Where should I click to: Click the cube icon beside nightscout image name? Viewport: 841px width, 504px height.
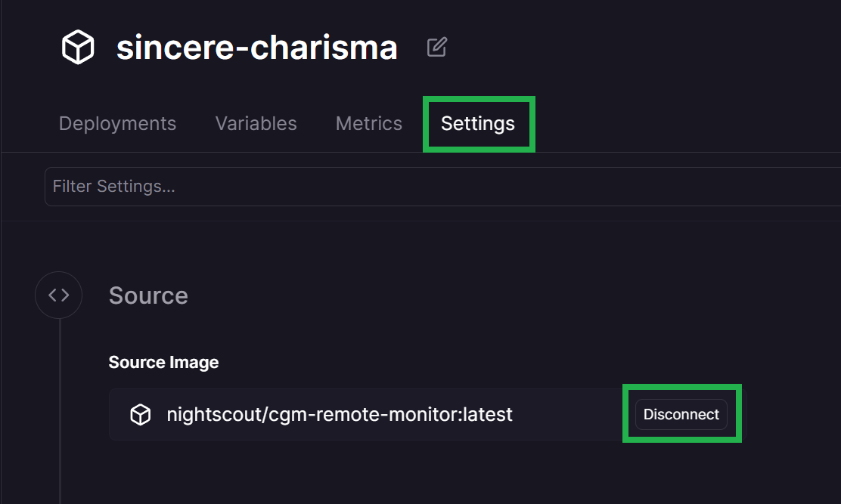pyautogui.click(x=141, y=415)
